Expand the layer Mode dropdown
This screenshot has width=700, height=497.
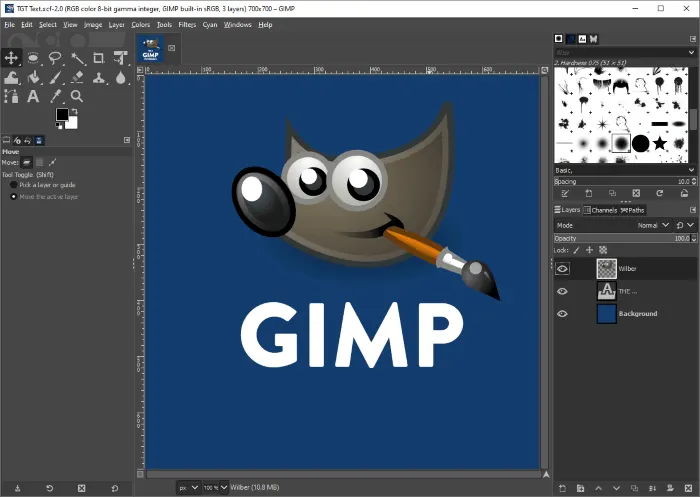click(653, 225)
